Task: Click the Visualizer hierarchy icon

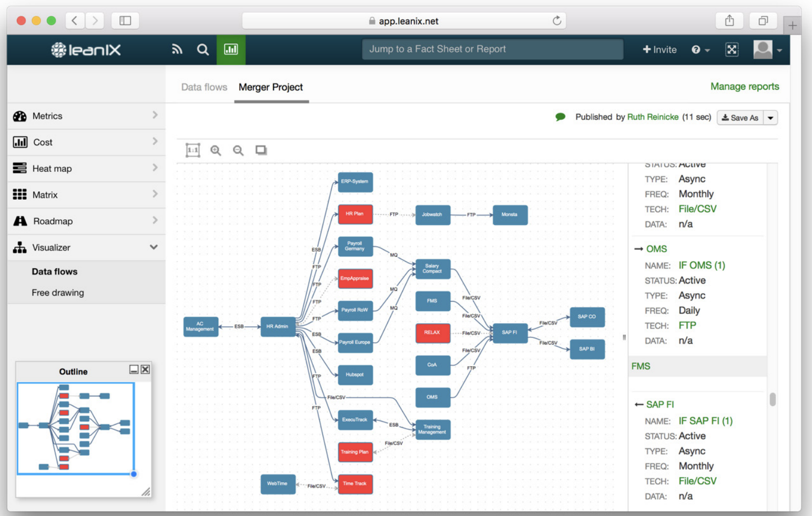Action: 19,247
